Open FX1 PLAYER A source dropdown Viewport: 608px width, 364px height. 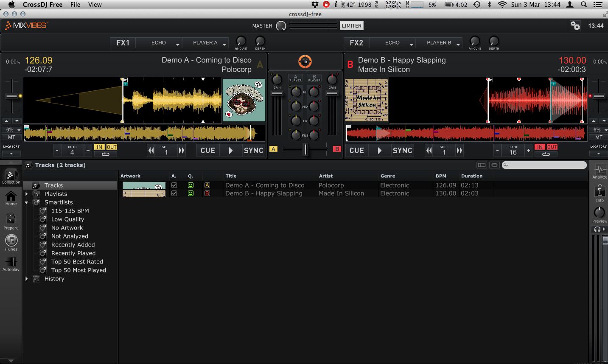coord(205,43)
